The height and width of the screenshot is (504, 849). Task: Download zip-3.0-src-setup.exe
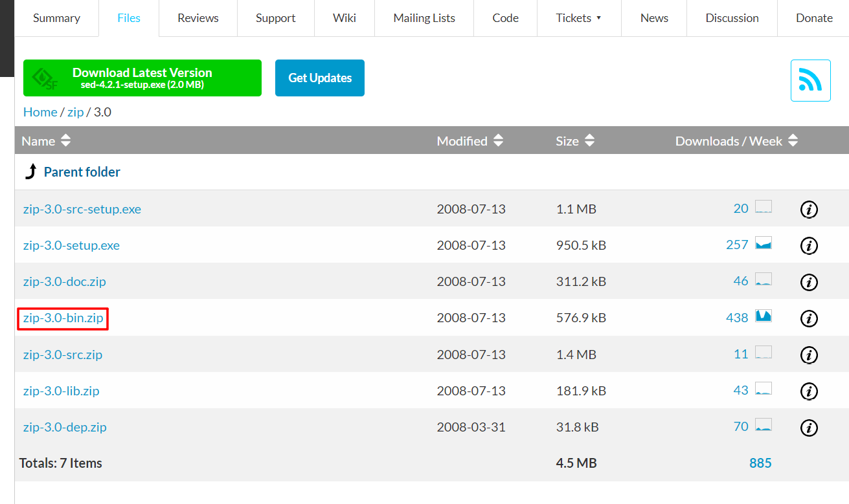[82, 209]
